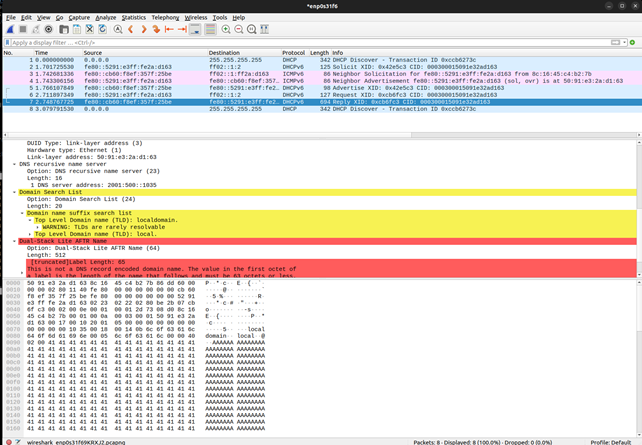Add display filter button plus icon
642x445 pixels.
(x=632, y=43)
